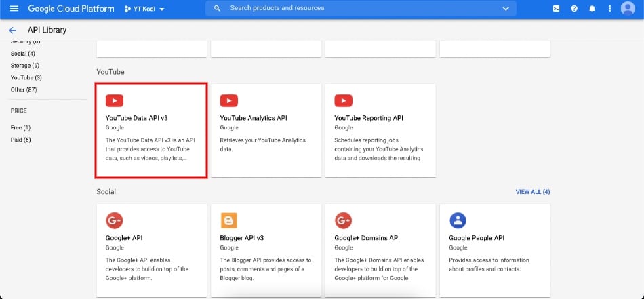Focus the Search products and resources field

click(x=361, y=8)
